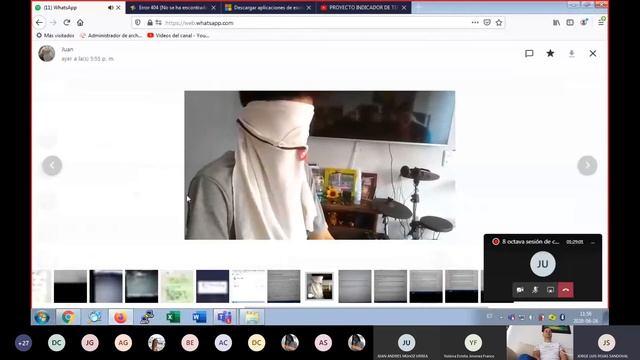Select the green note thumbnail
Screen dimensions: 640x360
(177, 286)
